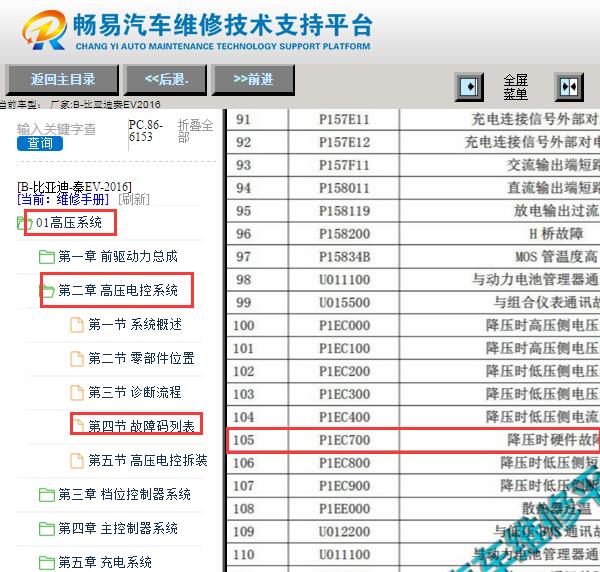
Task: Open 第五节 高压电控拆装 section
Action: tap(148, 460)
